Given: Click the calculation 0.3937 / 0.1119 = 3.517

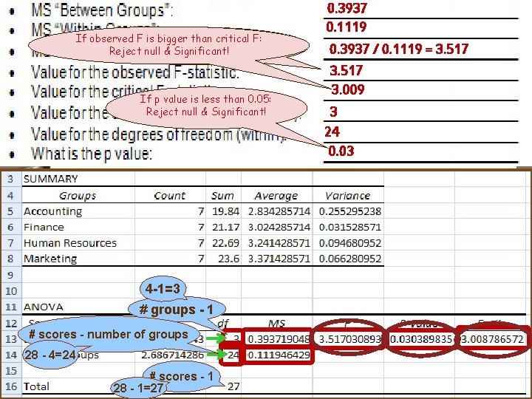Looking at the screenshot, I should click(399, 49).
